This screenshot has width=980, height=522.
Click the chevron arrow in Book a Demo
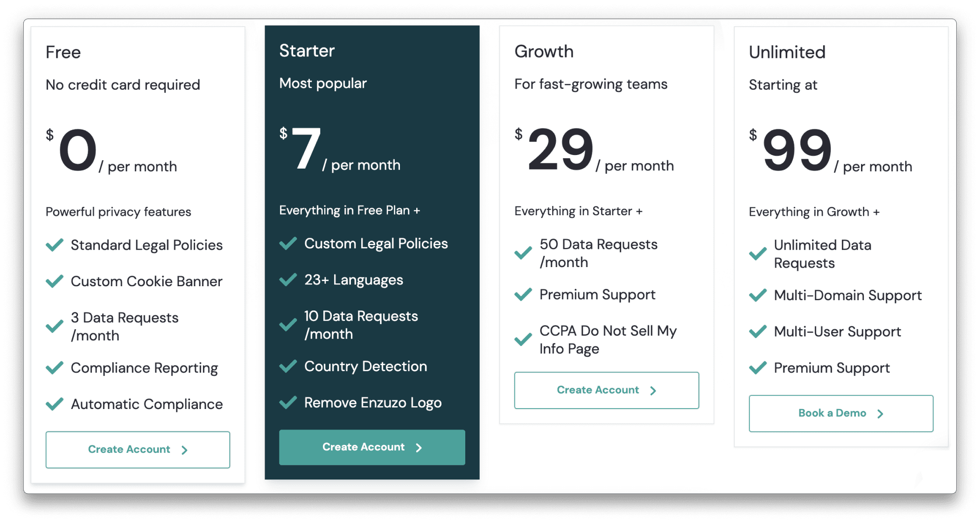click(x=881, y=413)
